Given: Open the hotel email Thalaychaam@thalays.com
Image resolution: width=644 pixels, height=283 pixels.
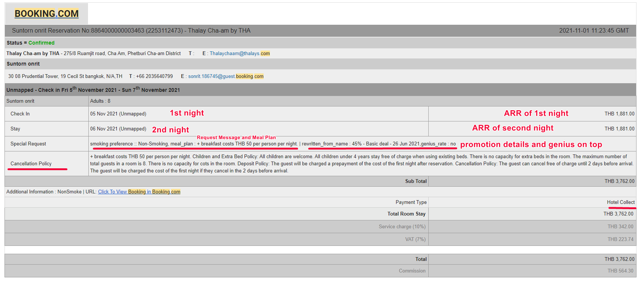Looking at the screenshot, I should tap(240, 54).
